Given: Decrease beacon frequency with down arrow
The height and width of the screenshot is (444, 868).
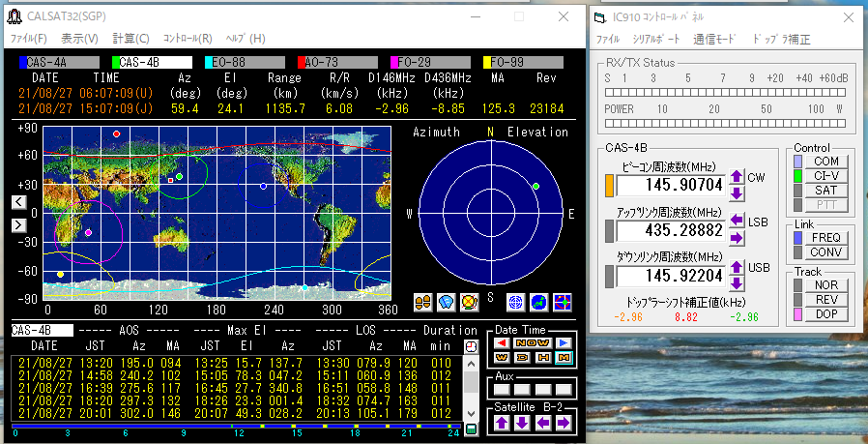Looking at the screenshot, I should pyautogui.click(x=737, y=194).
